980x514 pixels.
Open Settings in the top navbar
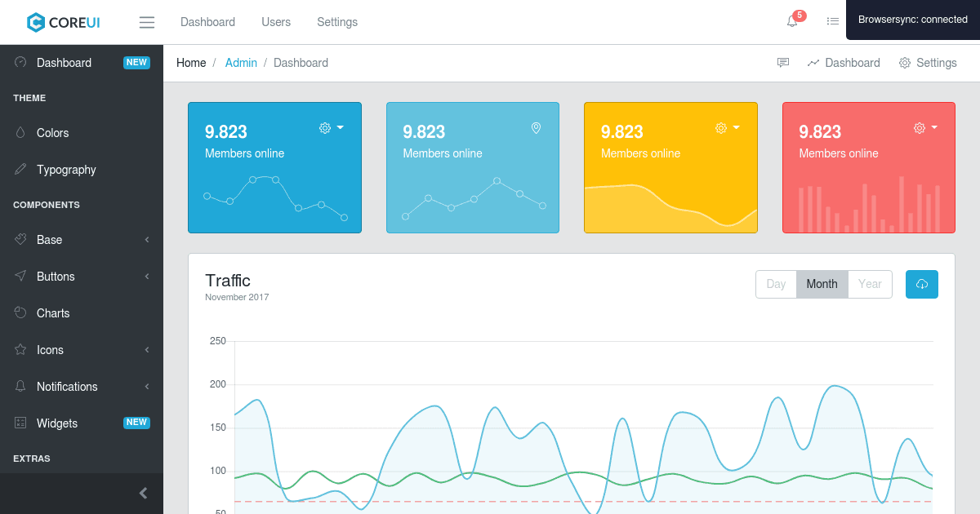coord(337,22)
